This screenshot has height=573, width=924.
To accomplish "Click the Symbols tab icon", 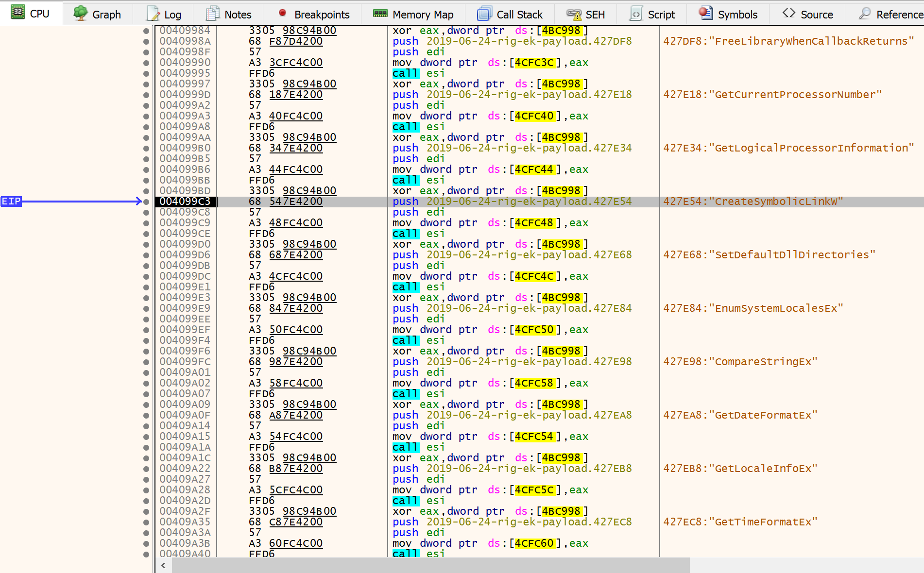I will 706,13.
